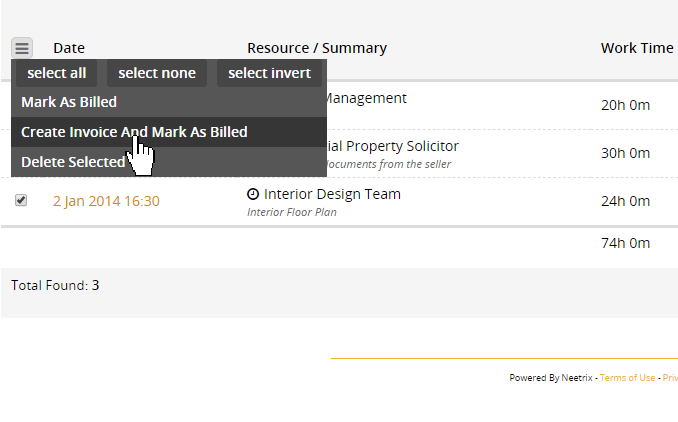Choose select none in the dropdown
This screenshot has height=422, width=678.
157,73
